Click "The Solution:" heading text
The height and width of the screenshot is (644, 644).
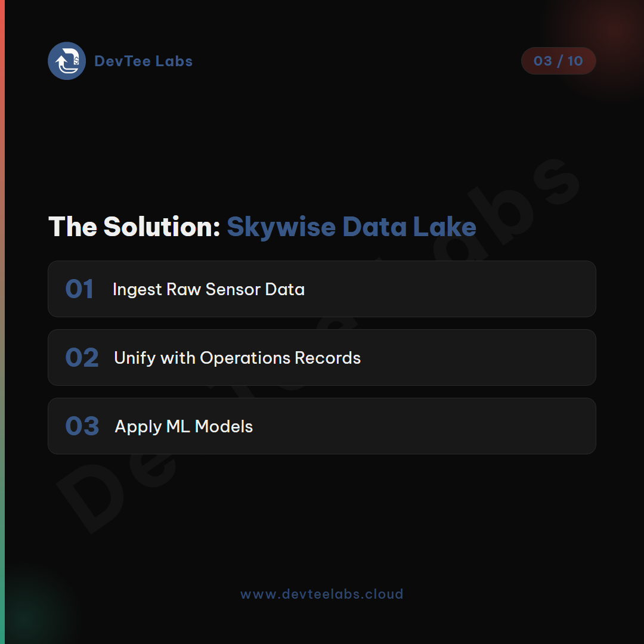tap(134, 227)
